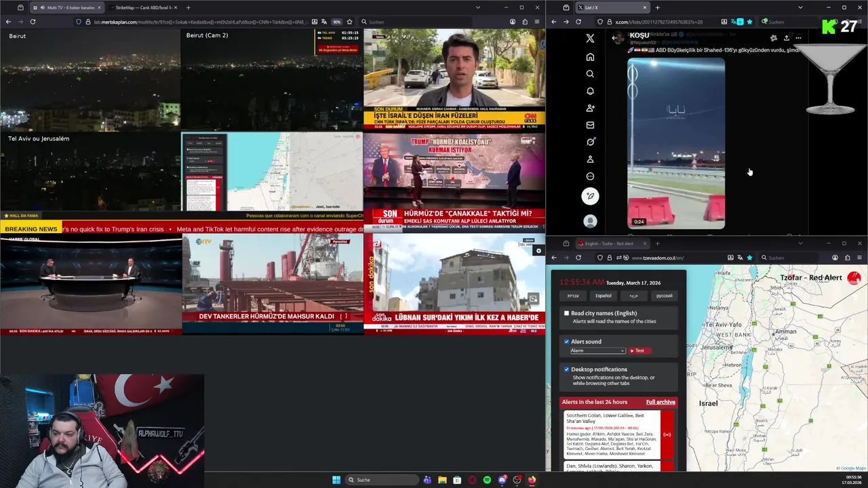Open Windows Start button
Screen dimensions: 868x488
tap(336, 480)
